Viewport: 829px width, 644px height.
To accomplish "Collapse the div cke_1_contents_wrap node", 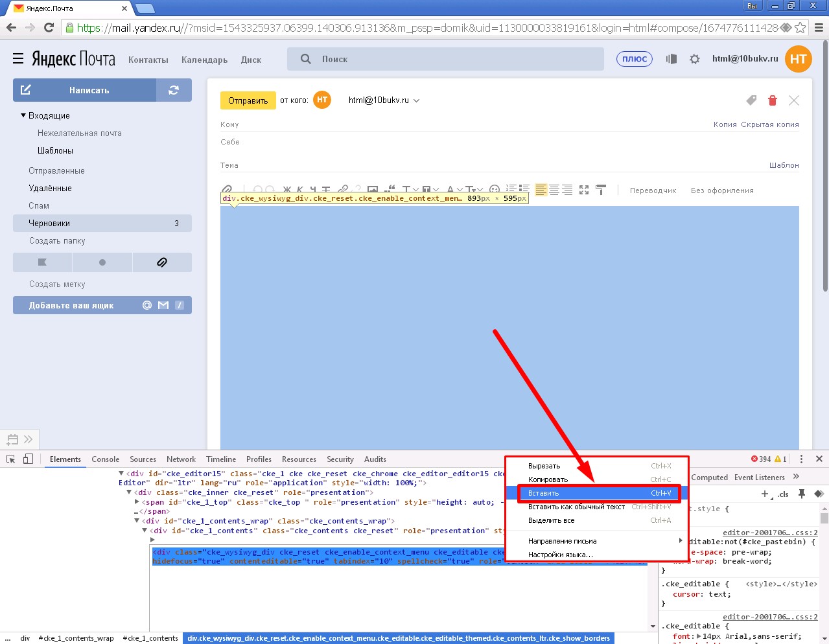I will click(x=137, y=521).
